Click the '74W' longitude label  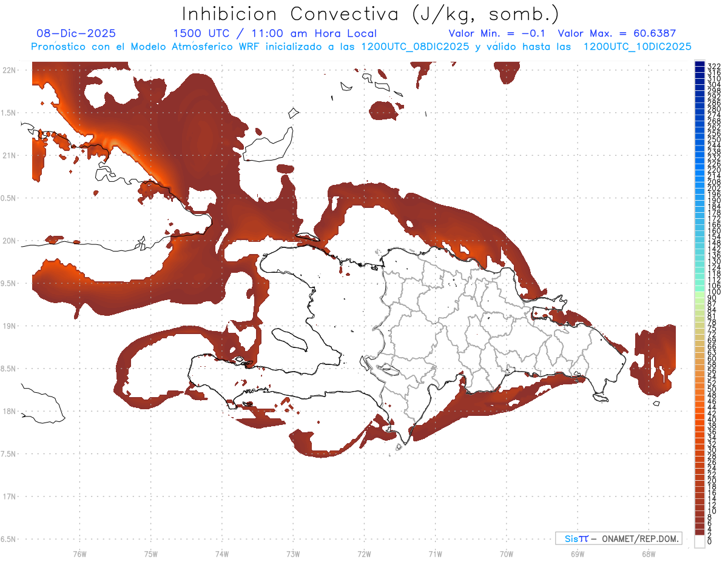(222, 554)
